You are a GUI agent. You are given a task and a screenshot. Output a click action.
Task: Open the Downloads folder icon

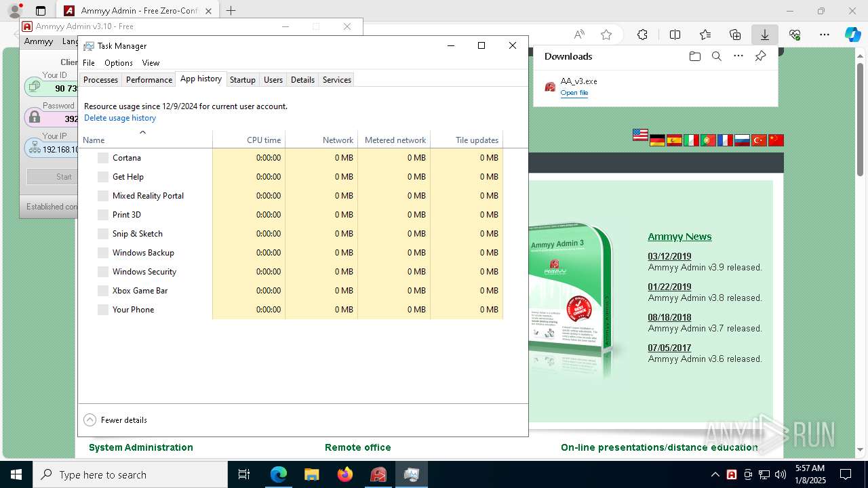[694, 56]
